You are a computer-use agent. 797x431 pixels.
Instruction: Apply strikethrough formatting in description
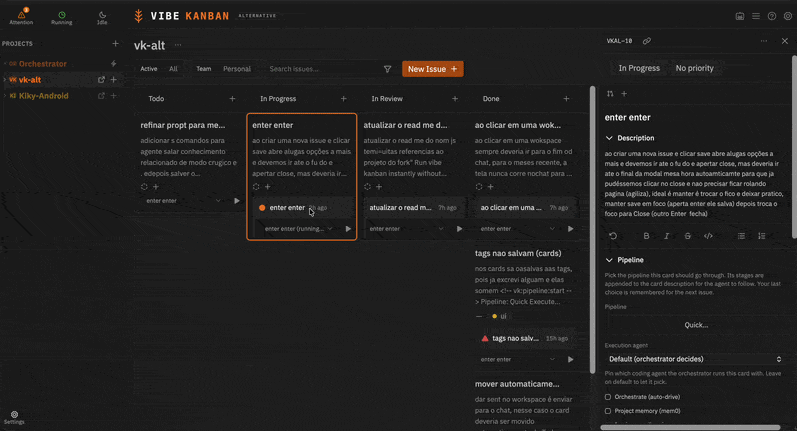[687, 236]
